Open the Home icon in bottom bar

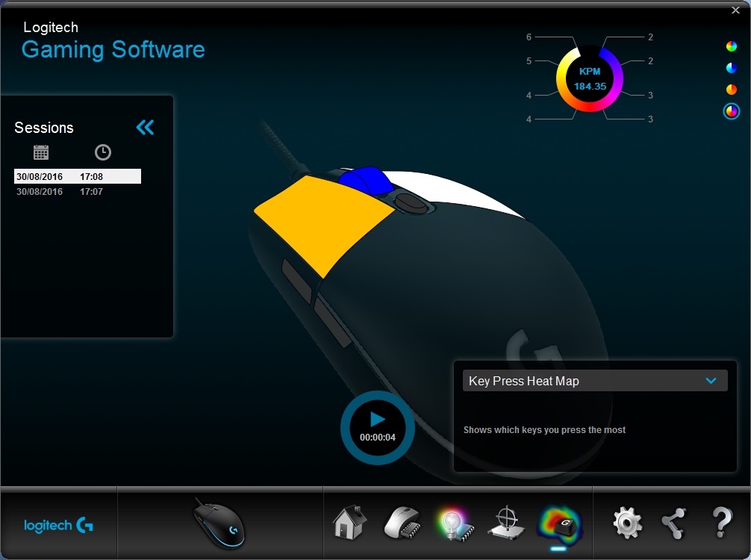click(349, 522)
